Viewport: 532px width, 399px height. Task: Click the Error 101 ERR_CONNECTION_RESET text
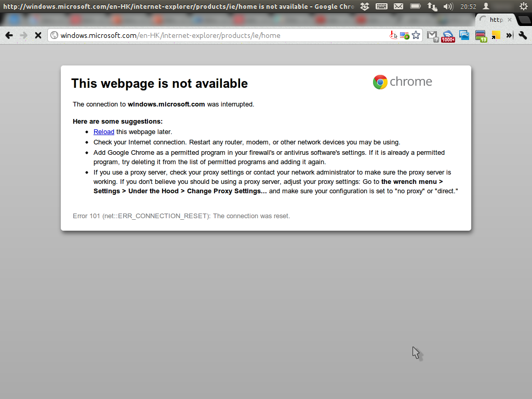[x=181, y=216]
